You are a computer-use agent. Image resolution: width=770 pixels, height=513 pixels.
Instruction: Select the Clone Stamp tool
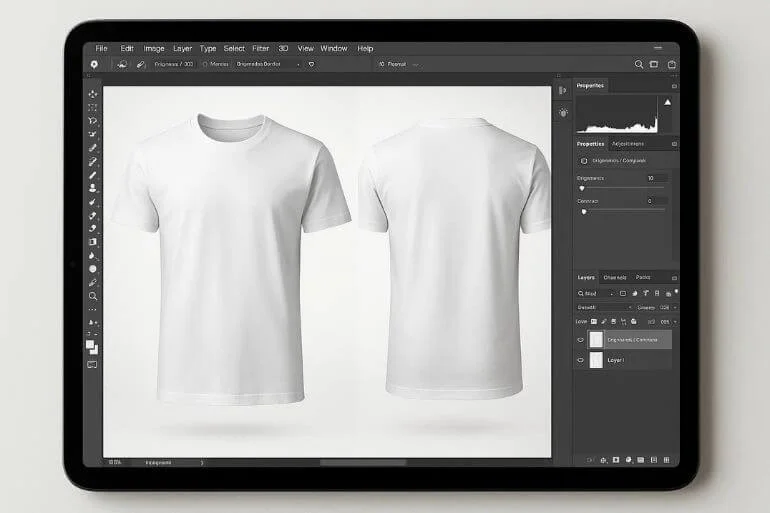pyautogui.click(x=92, y=188)
